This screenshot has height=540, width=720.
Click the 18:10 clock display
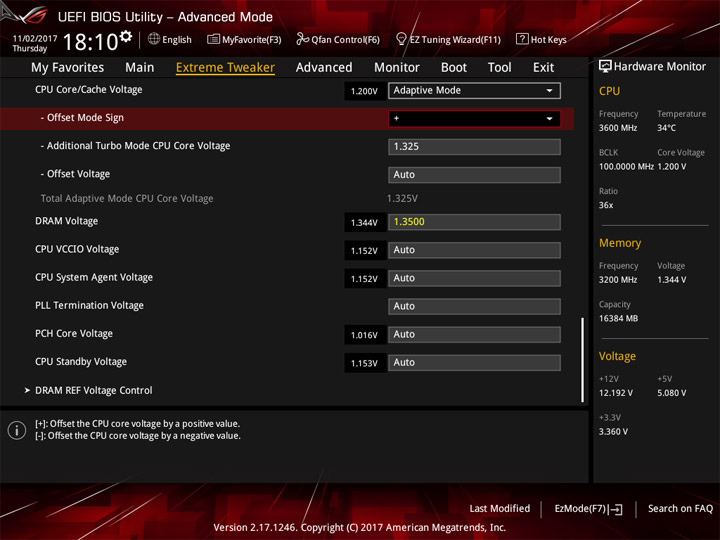click(90, 42)
